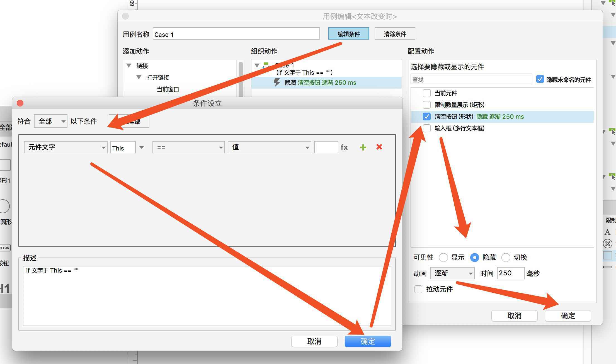This screenshot has height=364, width=616.
Task: Check 输入框 (多行文本框) checkbox
Action: (426, 128)
